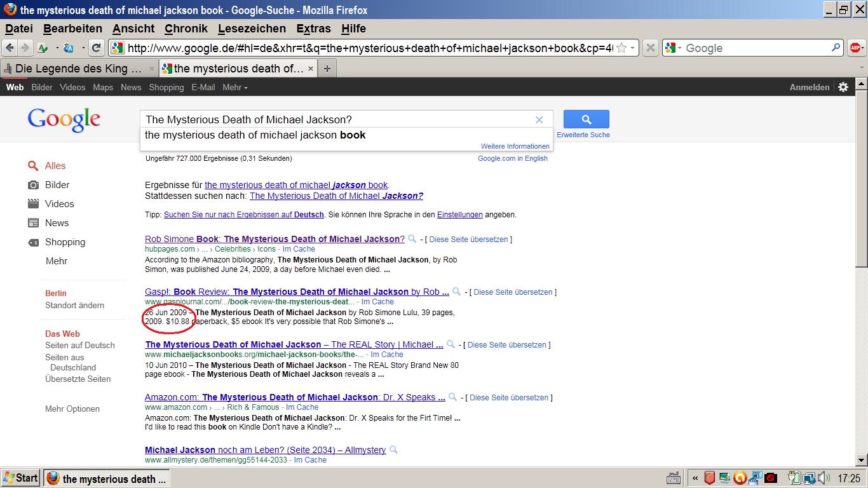Click Anmelden to sign in
Image resolution: width=868 pixels, height=488 pixels.
click(x=809, y=87)
